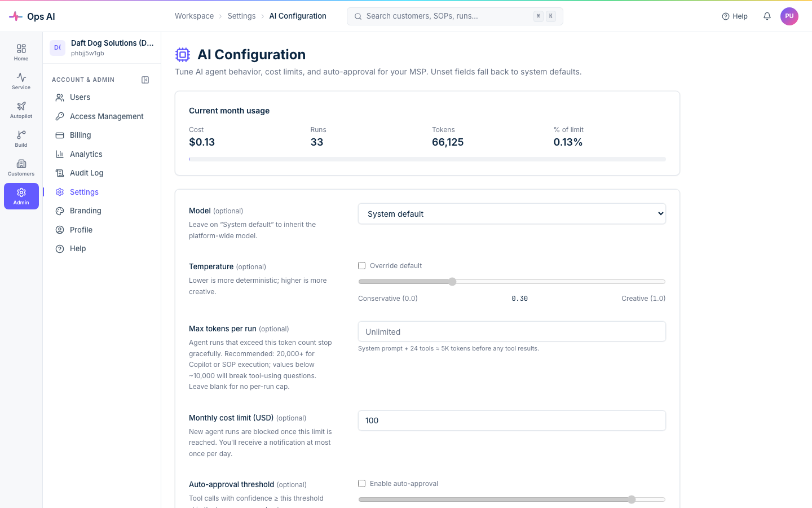Click the Conservative (0.0) label
This screenshot has height=508, width=812.
coord(388,299)
